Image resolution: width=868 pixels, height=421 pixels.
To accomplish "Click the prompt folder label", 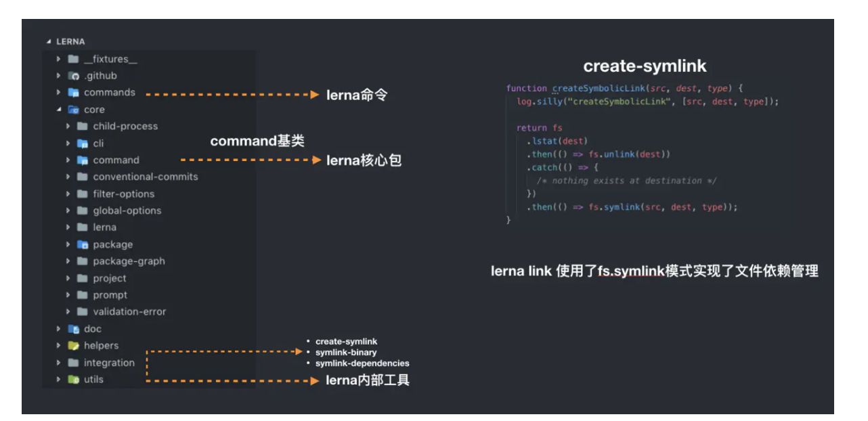I will [110, 295].
